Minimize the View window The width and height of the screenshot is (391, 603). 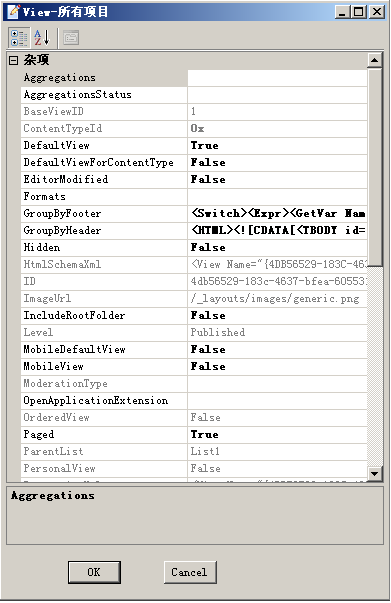click(x=343, y=12)
